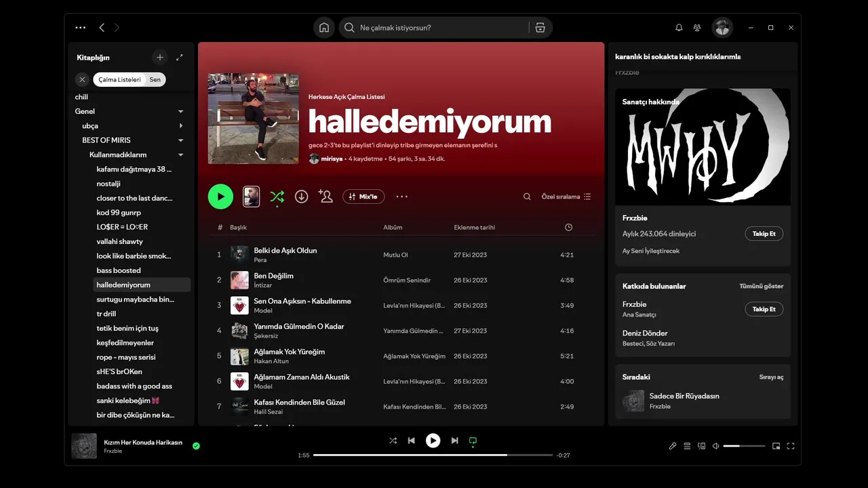Go back with the left arrow
Image resolution: width=868 pixels, height=488 pixels.
[102, 28]
